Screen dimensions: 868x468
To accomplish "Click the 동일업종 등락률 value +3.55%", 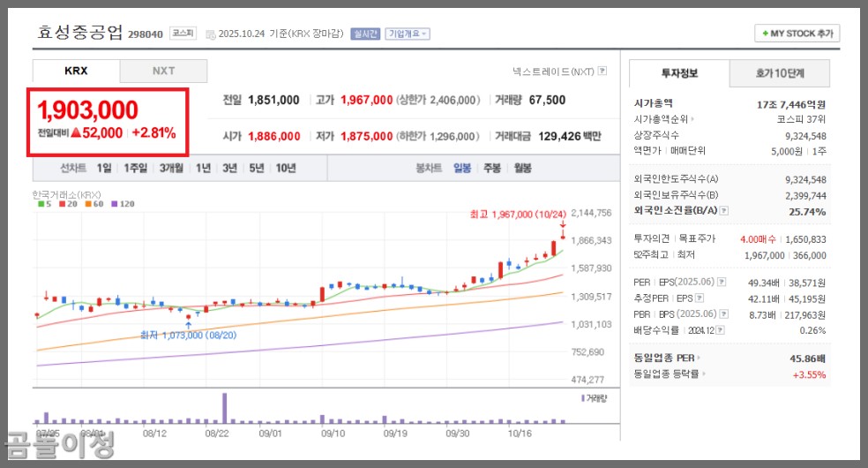I will pos(809,375).
